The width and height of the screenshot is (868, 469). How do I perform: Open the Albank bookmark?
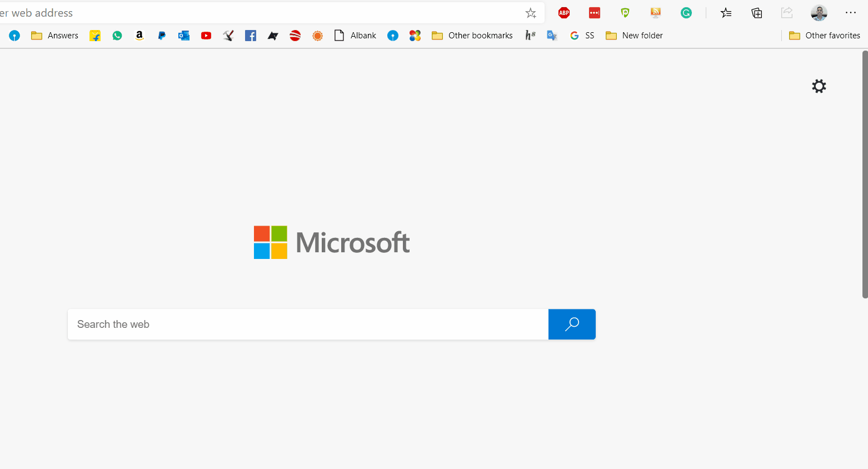tap(356, 36)
